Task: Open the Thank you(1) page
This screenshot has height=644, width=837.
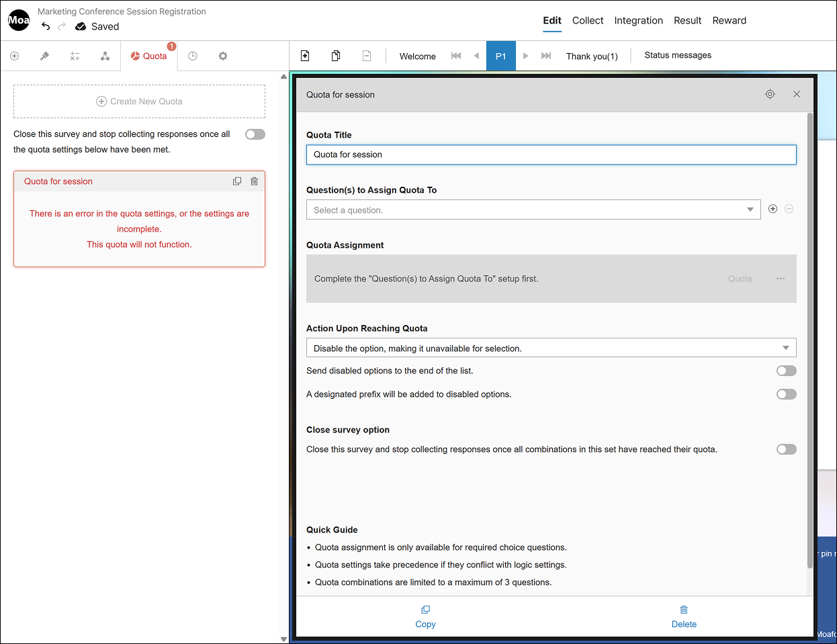Action: coord(592,56)
